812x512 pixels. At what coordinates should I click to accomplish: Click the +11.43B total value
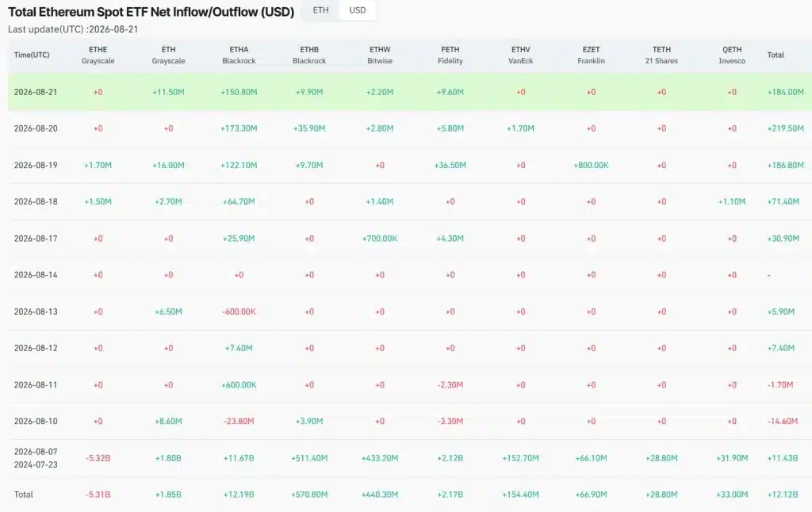(x=783, y=458)
